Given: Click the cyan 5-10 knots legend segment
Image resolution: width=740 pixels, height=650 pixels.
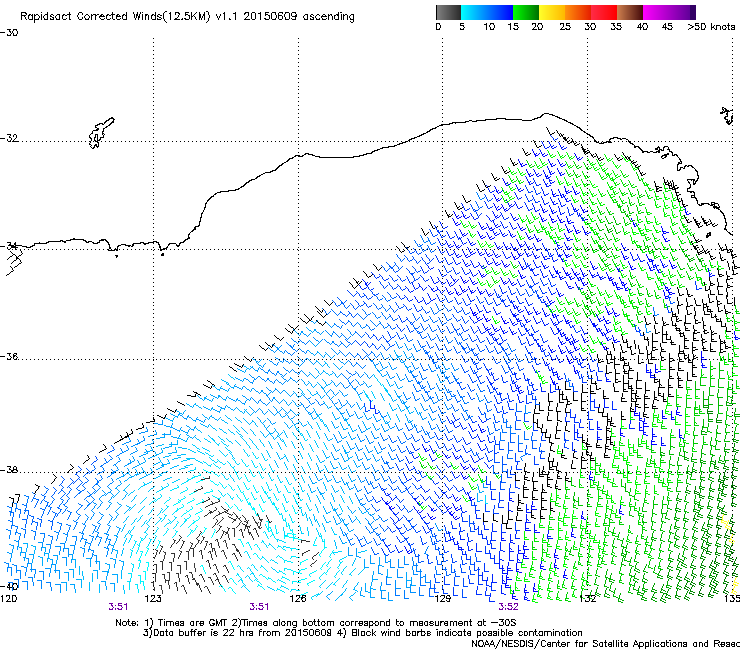Looking at the screenshot, I should (x=474, y=12).
